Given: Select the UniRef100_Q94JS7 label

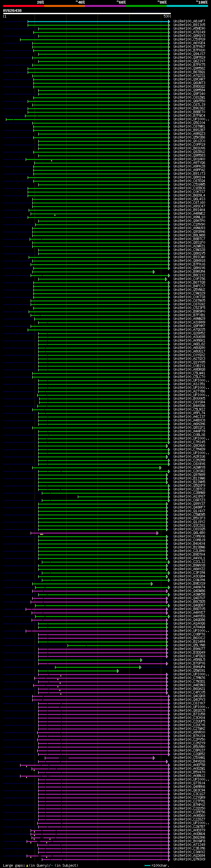Looking at the screenshot, I should tap(190, 54).
